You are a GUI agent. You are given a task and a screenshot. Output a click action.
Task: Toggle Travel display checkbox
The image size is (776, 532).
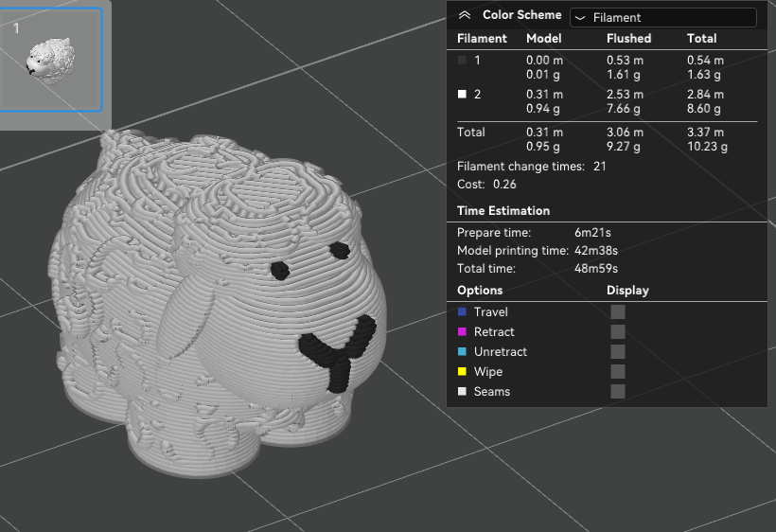click(618, 311)
